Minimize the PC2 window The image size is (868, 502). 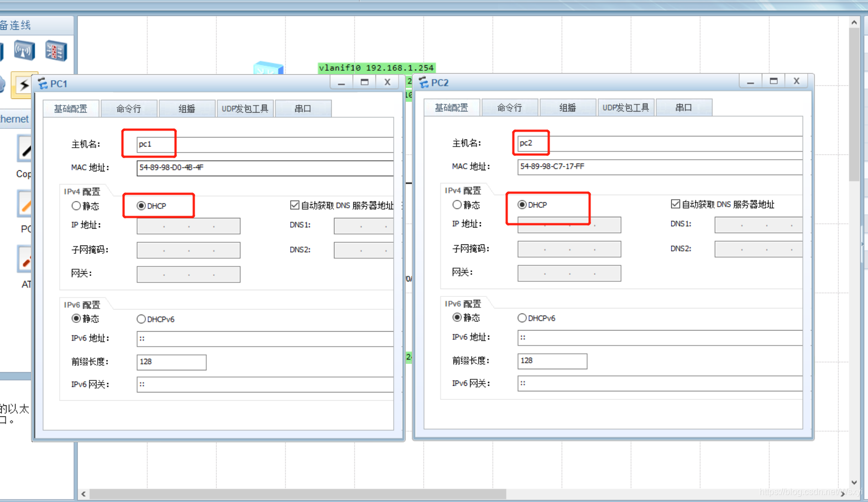750,81
